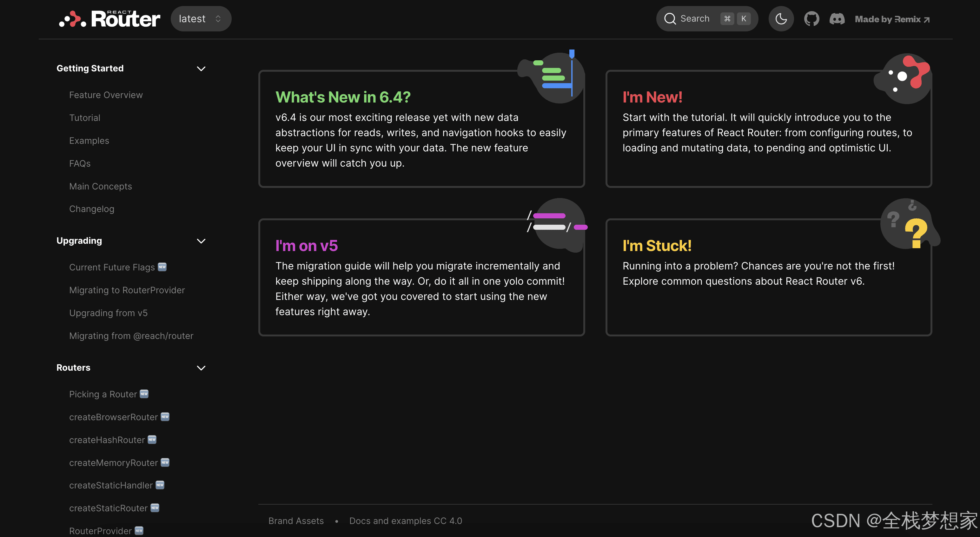Click the migration guide description paragraph
This screenshot has width=980, height=537.
pyautogui.click(x=420, y=288)
